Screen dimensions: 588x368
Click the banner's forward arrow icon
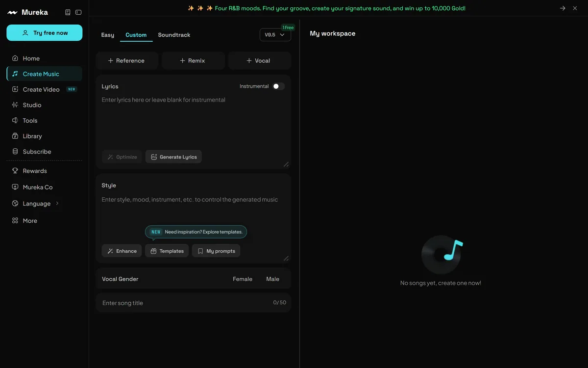pyautogui.click(x=563, y=8)
